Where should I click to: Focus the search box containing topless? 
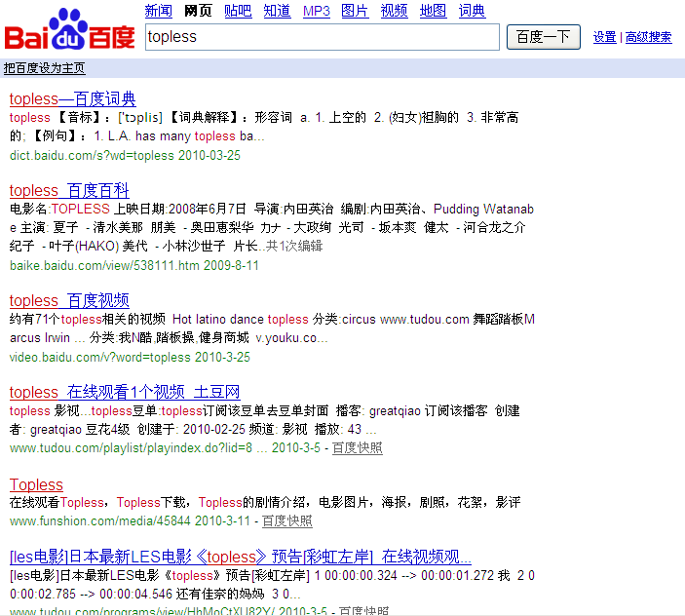click(x=323, y=37)
